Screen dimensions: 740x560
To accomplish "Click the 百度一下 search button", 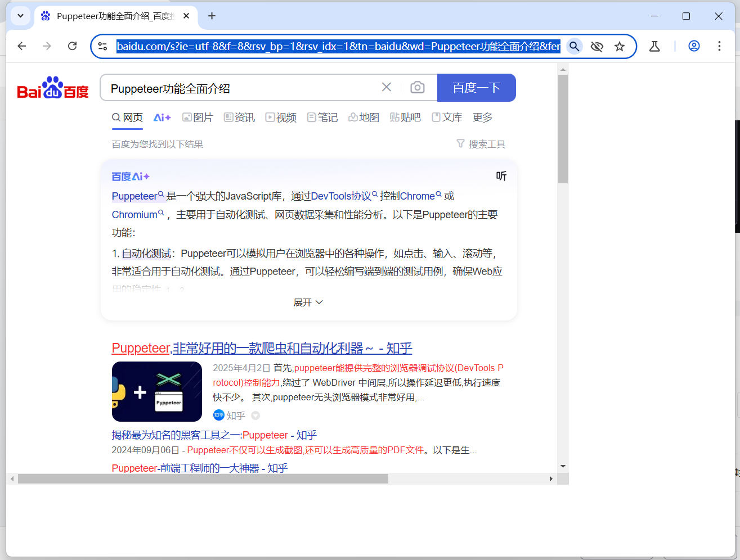I will [x=476, y=88].
